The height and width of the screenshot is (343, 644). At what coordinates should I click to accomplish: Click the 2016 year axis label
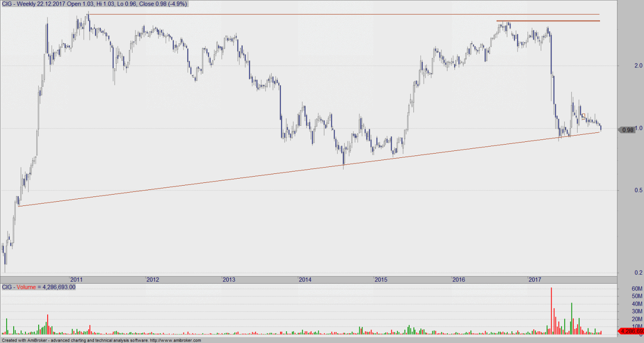(458, 280)
